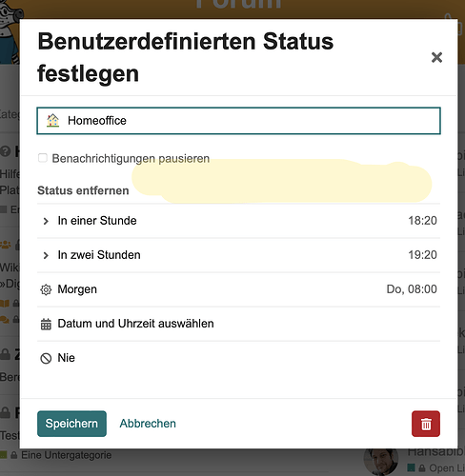Screen dimensions: 465x476
Task: Click the avatar thumbnail behind the dialog
Action: [380, 463]
